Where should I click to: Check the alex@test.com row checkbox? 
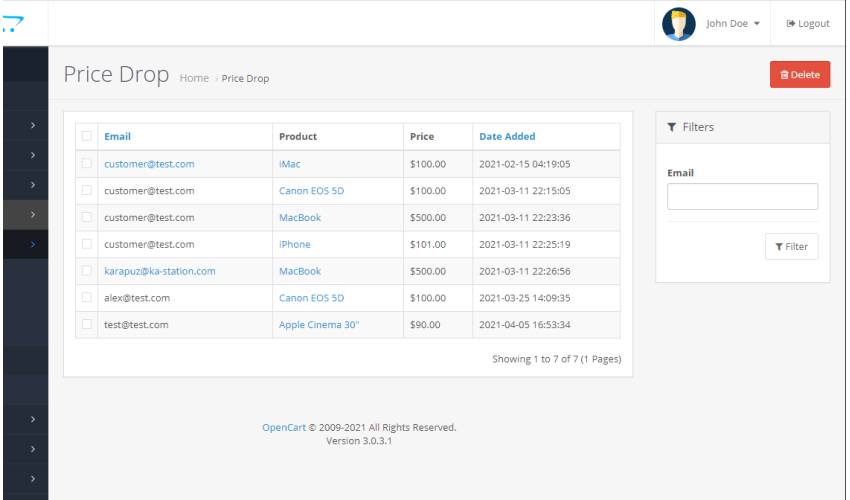tap(87, 297)
